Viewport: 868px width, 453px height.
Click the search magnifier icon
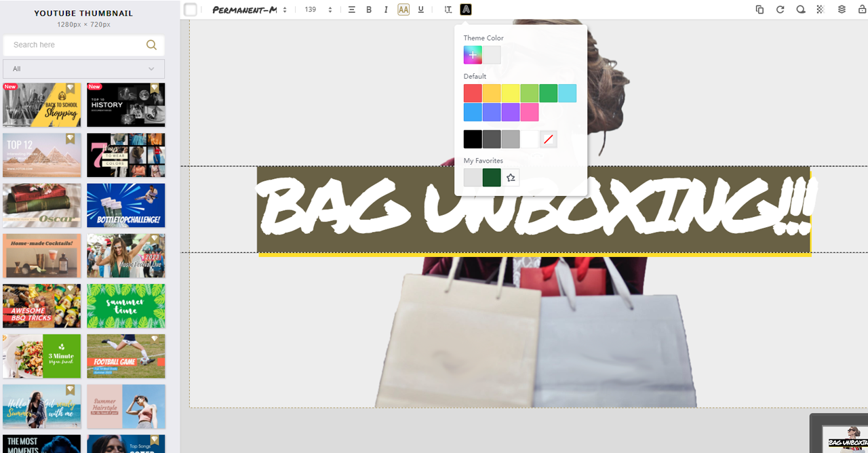(x=151, y=45)
